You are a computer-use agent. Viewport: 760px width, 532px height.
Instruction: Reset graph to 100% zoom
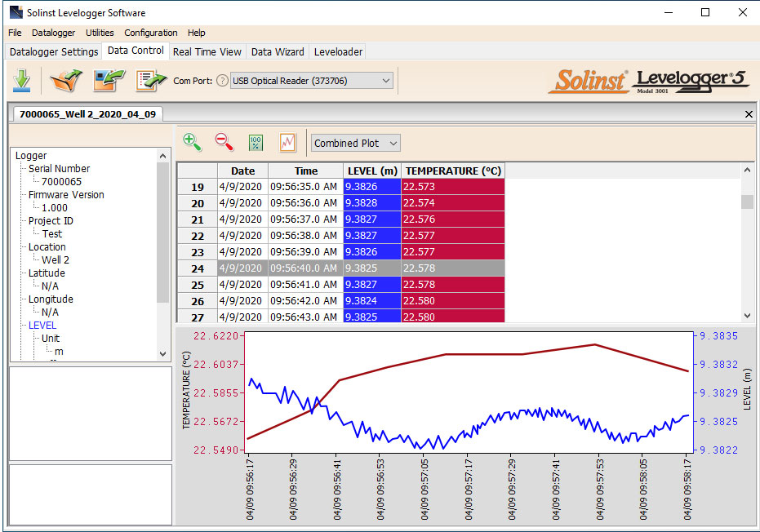256,142
